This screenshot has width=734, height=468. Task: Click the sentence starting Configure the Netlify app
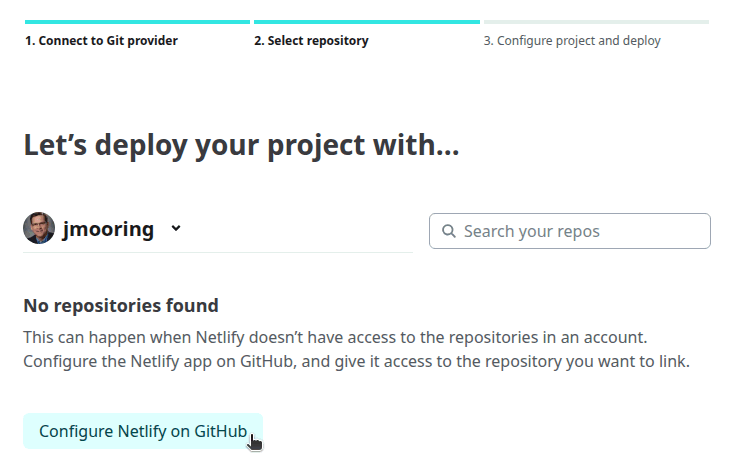point(356,361)
